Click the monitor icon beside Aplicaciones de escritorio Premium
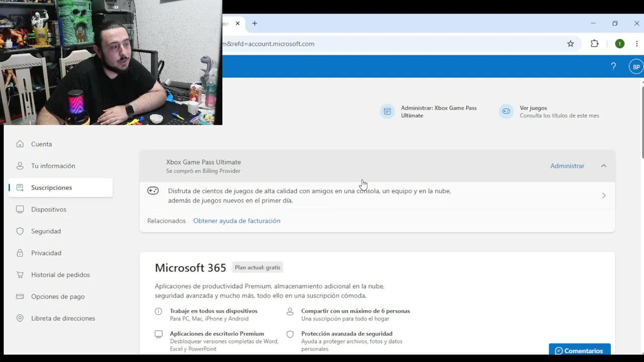Viewport: 644px width, 362px height. tap(158, 334)
